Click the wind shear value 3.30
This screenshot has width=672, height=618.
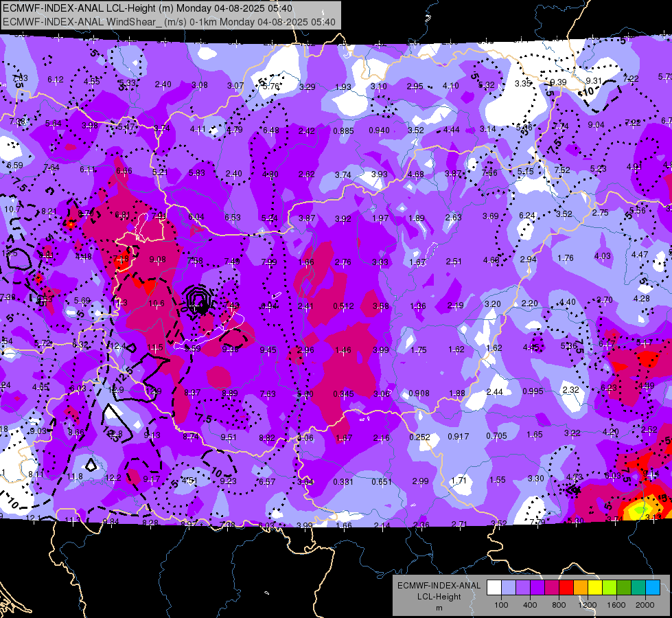[x=535, y=478]
